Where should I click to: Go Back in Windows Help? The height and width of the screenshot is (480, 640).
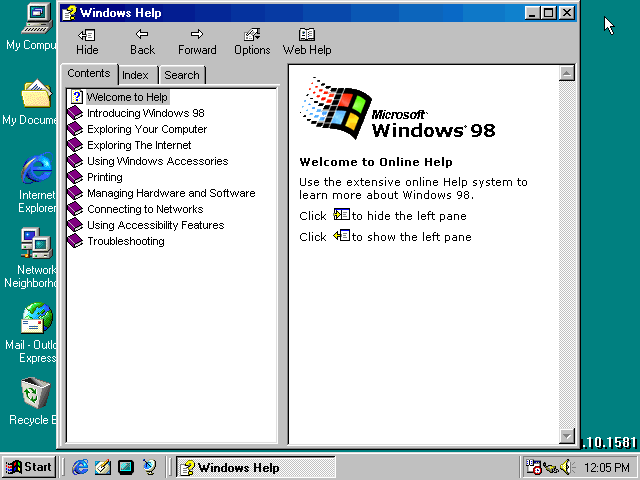click(x=142, y=42)
